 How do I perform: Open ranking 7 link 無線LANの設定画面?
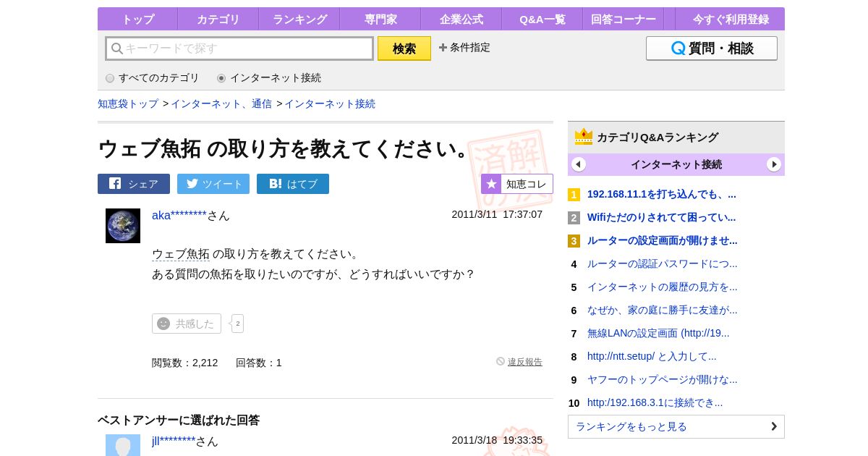pos(658,333)
